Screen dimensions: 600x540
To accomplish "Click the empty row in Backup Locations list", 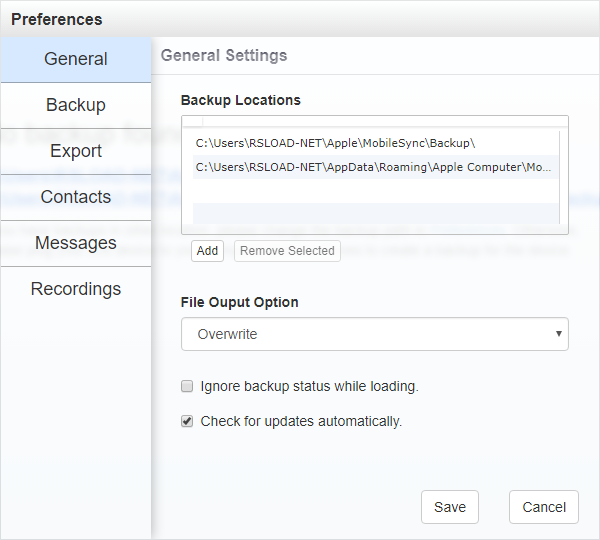I will (x=374, y=213).
